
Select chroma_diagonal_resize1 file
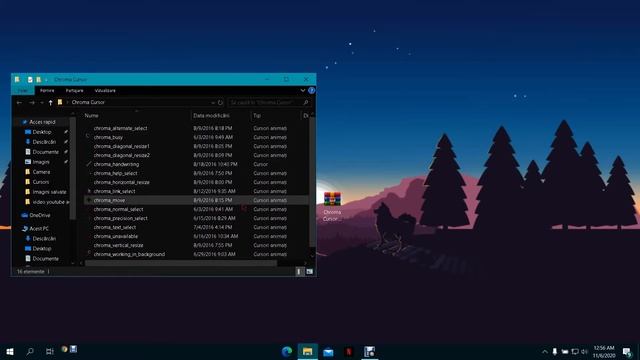[122, 146]
